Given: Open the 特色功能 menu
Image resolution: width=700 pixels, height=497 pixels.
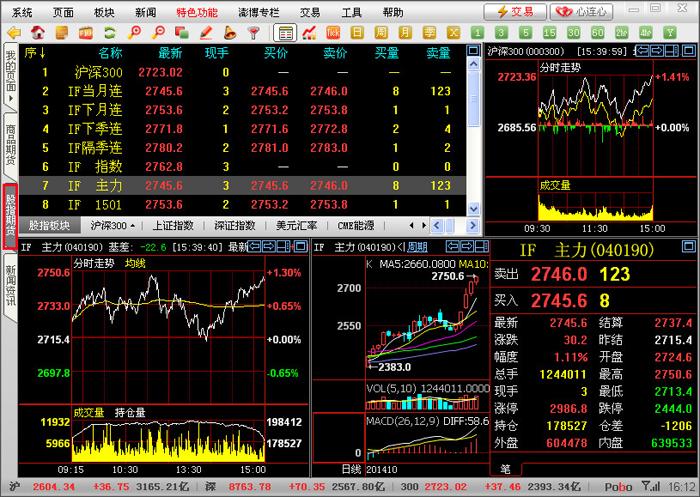Looking at the screenshot, I should coord(197,13).
